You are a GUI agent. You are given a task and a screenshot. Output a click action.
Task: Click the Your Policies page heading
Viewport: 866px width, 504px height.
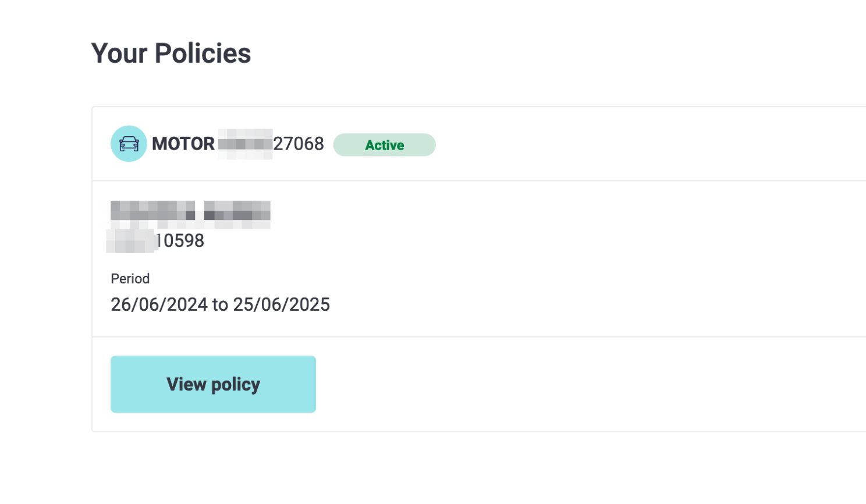[171, 53]
